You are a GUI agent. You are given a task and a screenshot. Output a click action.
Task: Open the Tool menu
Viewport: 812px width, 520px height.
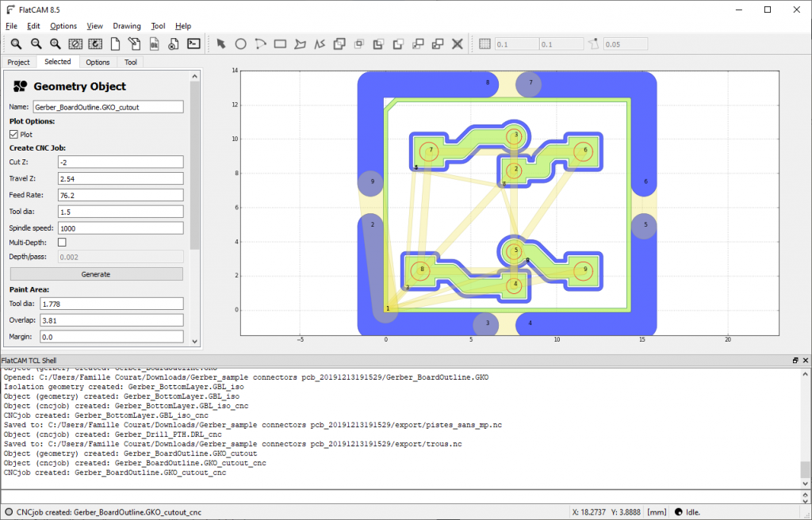pyautogui.click(x=158, y=26)
